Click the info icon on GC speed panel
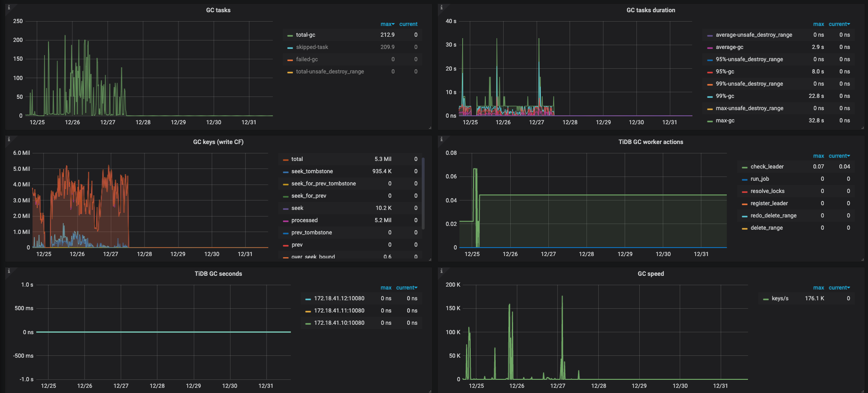The height and width of the screenshot is (393, 868). [x=441, y=271]
